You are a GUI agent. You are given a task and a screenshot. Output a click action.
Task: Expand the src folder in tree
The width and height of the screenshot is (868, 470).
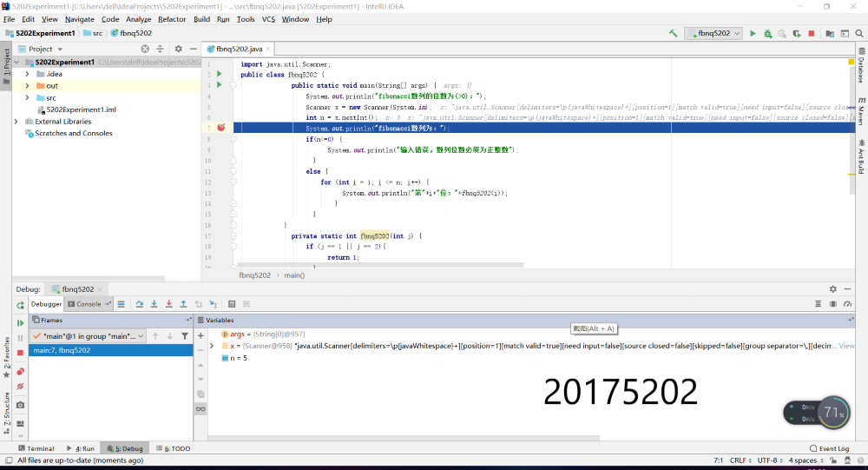click(27, 97)
